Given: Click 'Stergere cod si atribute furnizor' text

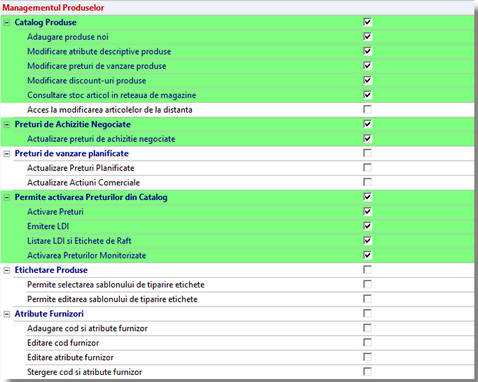Looking at the screenshot, I should point(84,372).
